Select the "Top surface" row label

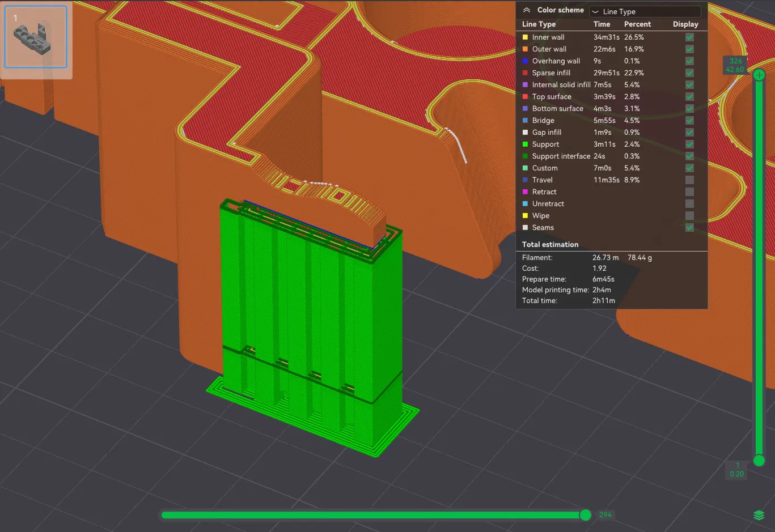(x=552, y=97)
